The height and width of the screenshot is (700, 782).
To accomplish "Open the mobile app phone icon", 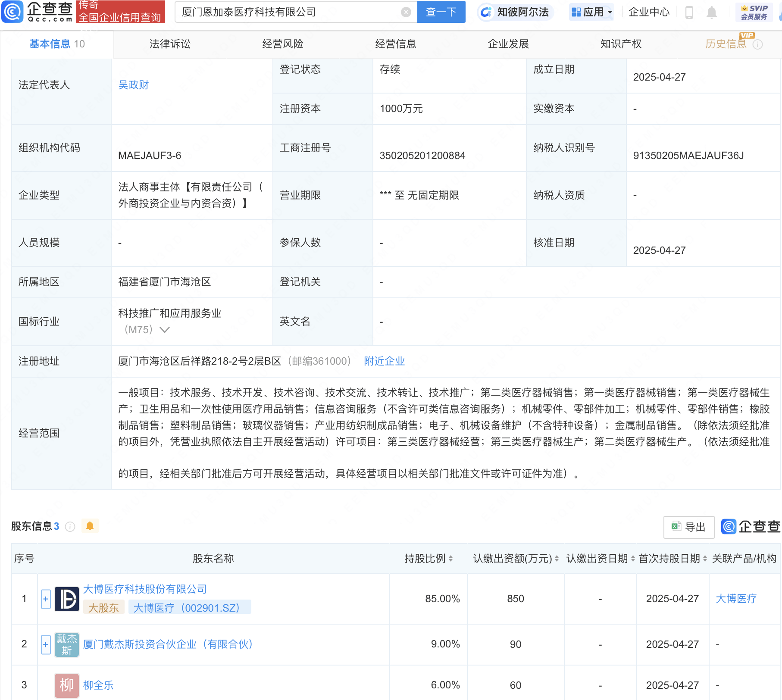I will (689, 12).
